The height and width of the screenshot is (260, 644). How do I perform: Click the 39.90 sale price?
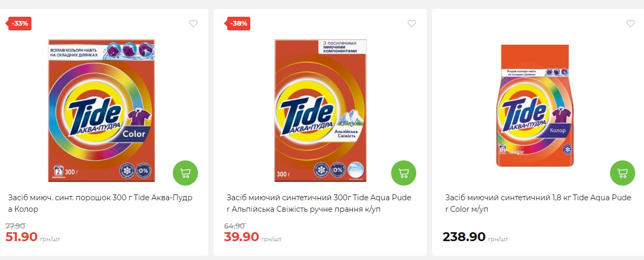(241, 237)
